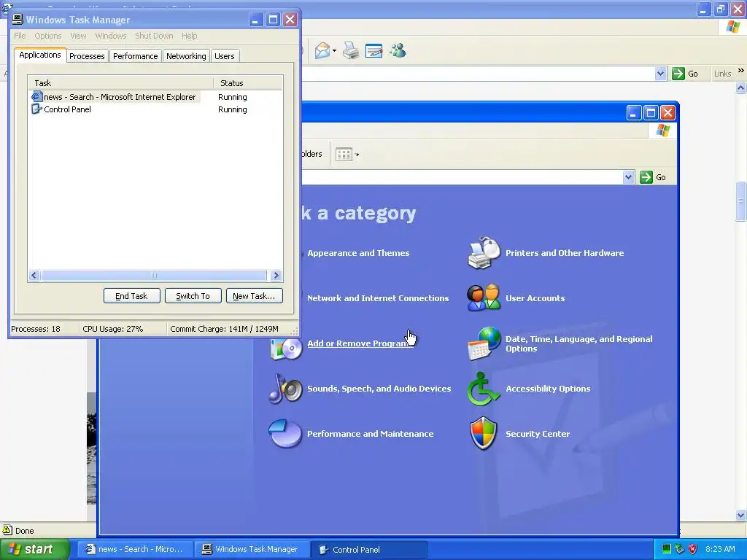Click the Control Panel Views grid icon

[x=344, y=155]
